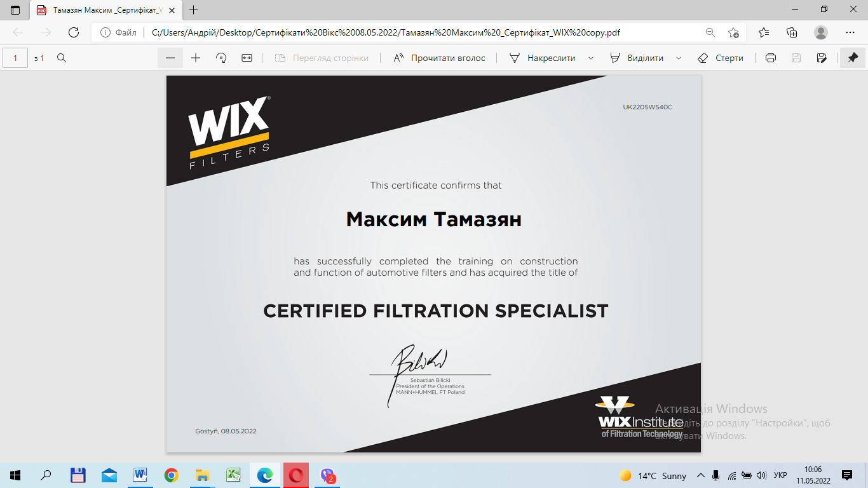Reload the PDF page

74,32
